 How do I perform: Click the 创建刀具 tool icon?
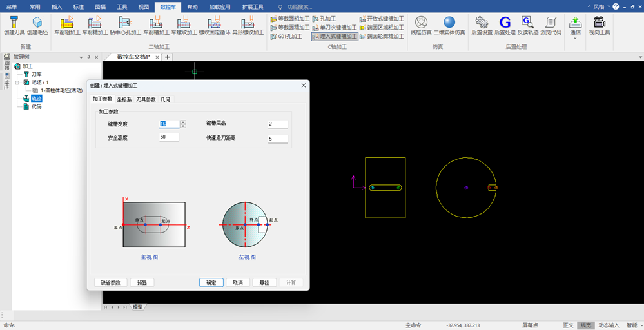14,22
